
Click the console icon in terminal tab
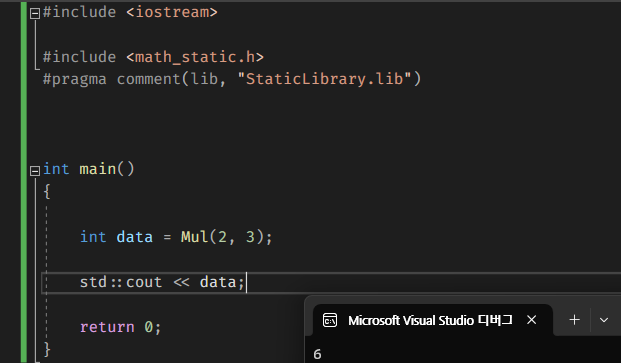pyautogui.click(x=330, y=320)
